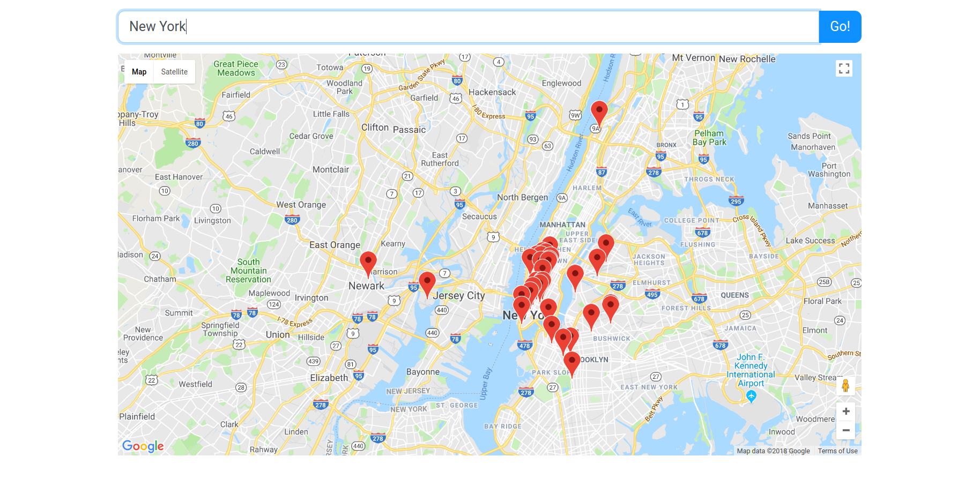Switch to Satellite map view
The height and width of the screenshot is (479, 980).
point(174,72)
